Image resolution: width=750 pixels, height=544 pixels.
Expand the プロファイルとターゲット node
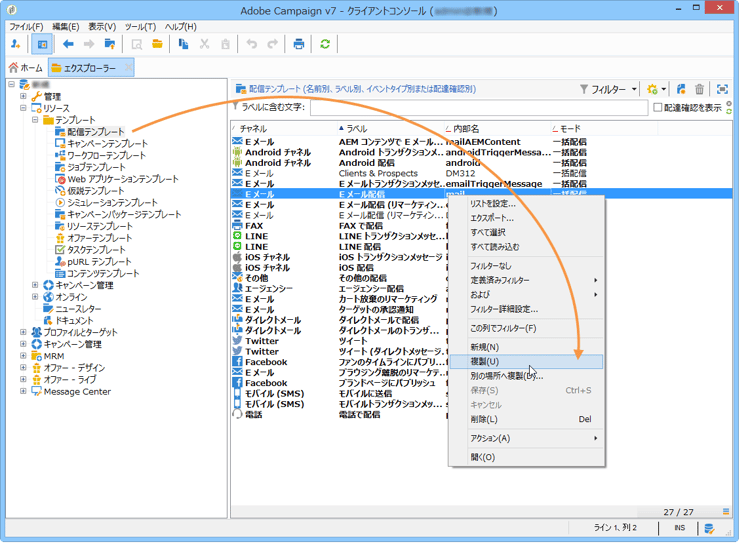coord(23,332)
